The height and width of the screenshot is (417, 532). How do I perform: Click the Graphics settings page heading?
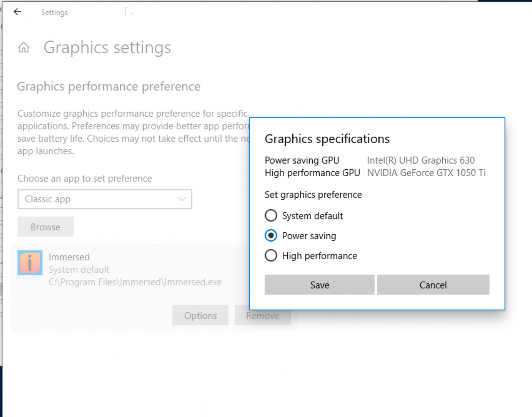click(107, 47)
